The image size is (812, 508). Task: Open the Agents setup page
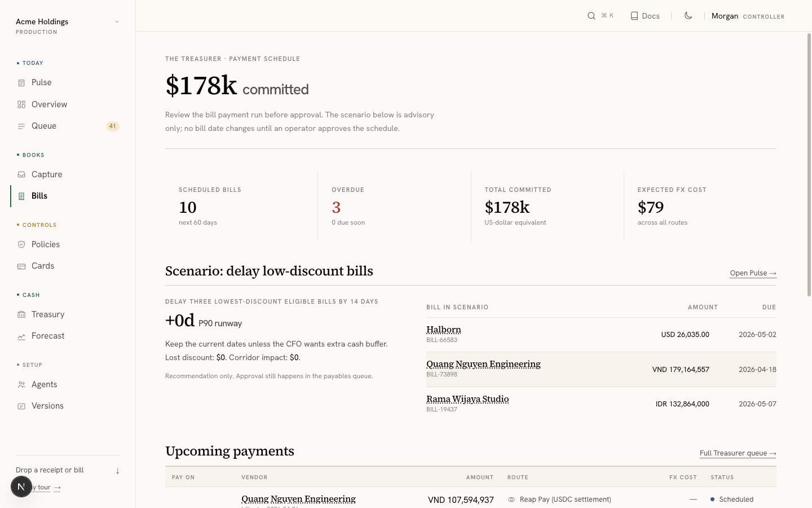pyautogui.click(x=68, y=384)
